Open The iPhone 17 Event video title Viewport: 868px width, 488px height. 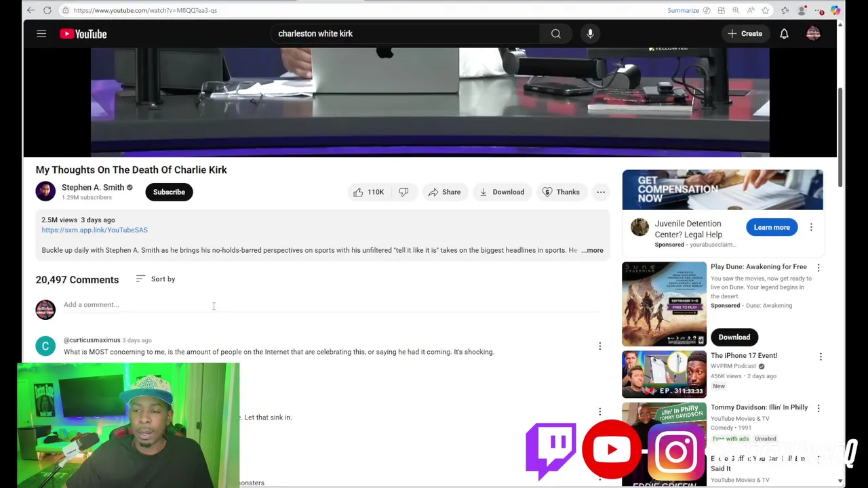pyautogui.click(x=744, y=355)
